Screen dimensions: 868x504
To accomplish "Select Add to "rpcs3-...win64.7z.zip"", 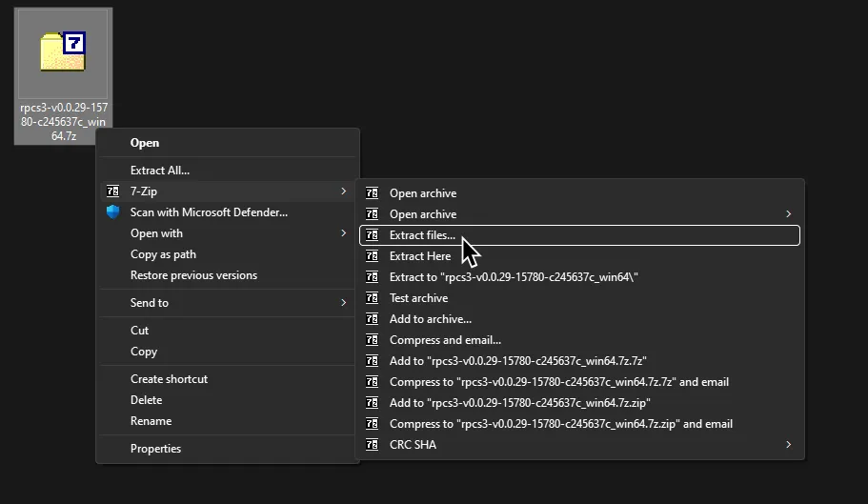I will tap(579, 403).
